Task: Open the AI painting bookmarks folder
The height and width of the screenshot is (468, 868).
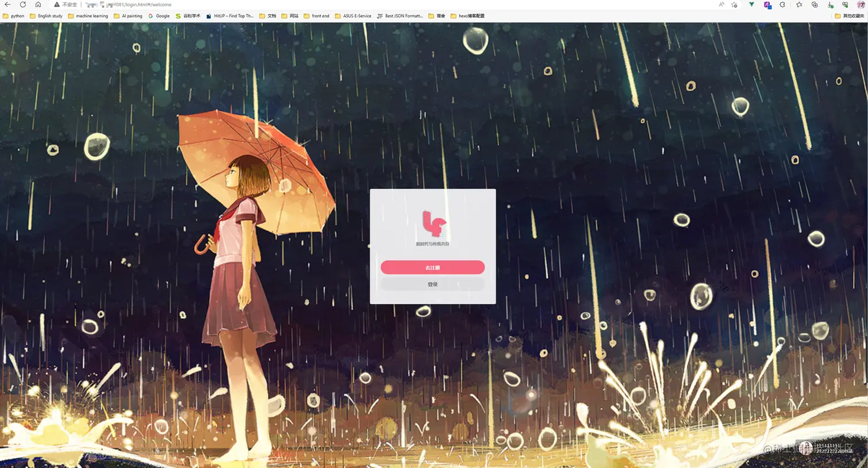Action: coord(128,16)
